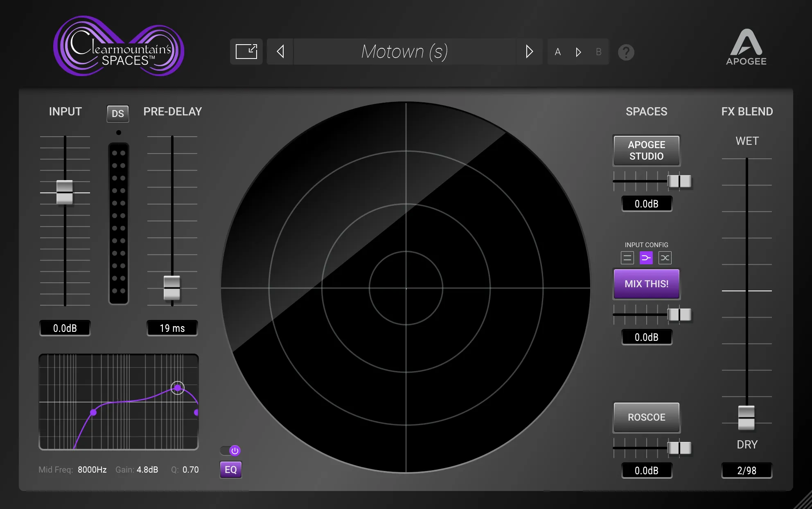Click the high-cut EQ node at graph edge

pyautogui.click(x=196, y=412)
